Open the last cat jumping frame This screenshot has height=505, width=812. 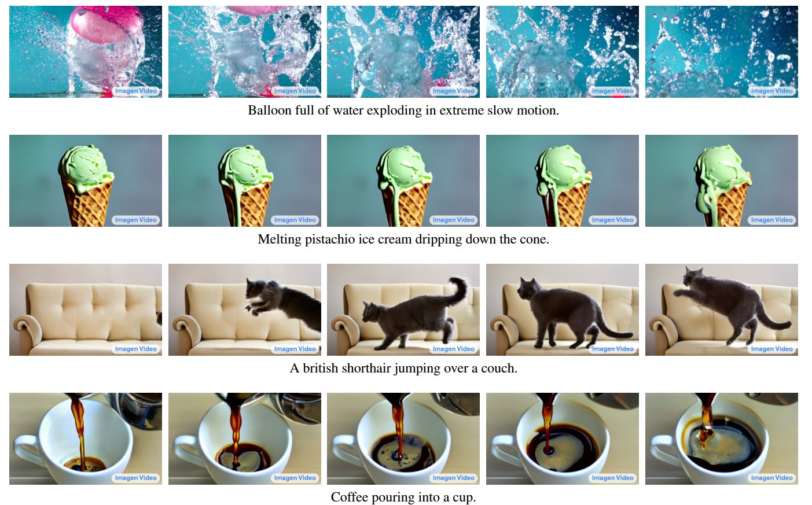pyautogui.click(x=721, y=309)
